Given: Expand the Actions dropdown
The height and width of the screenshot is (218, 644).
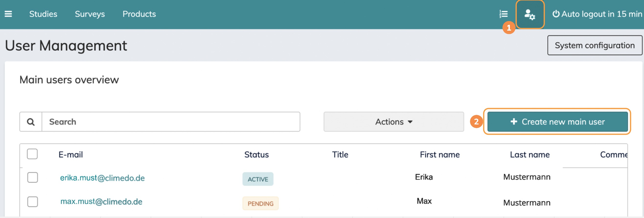Looking at the screenshot, I should click(x=393, y=122).
